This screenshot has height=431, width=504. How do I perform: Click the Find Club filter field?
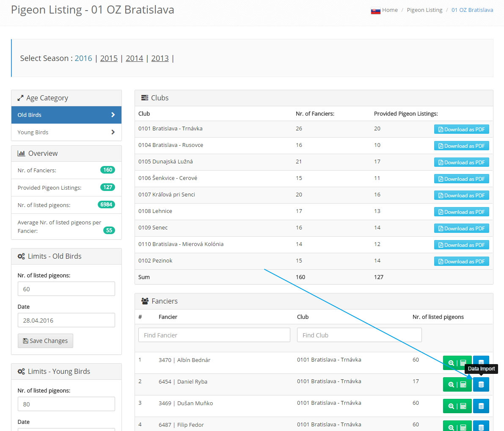click(359, 335)
